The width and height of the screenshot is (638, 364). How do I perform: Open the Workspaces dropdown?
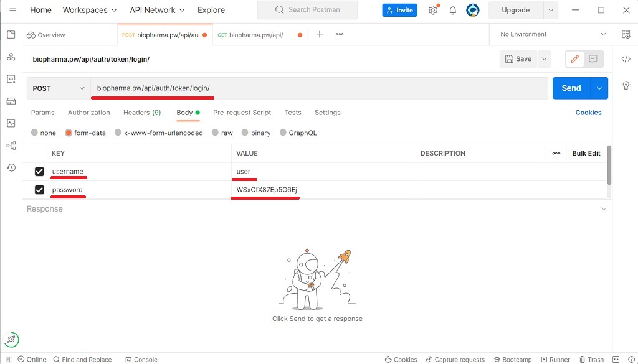[x=90, y=10]
